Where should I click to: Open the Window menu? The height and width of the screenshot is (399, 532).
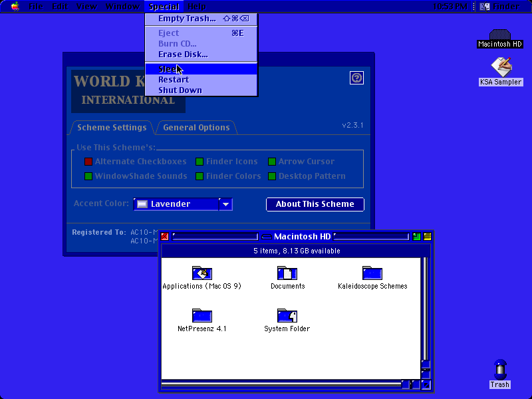pos(122,6)
